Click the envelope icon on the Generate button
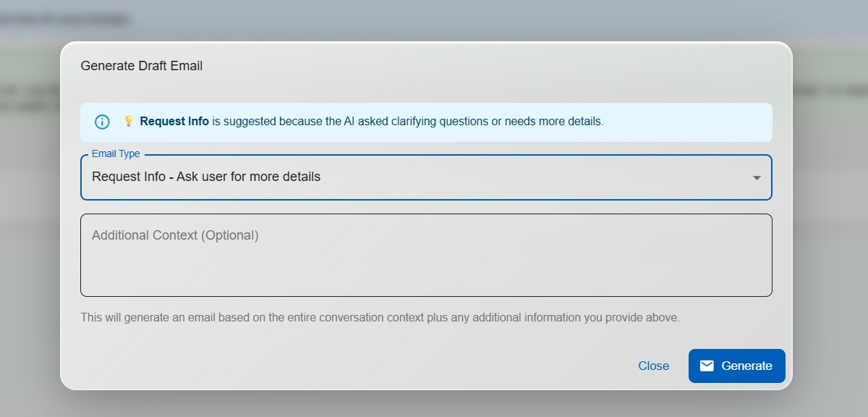 click(707, 366)
